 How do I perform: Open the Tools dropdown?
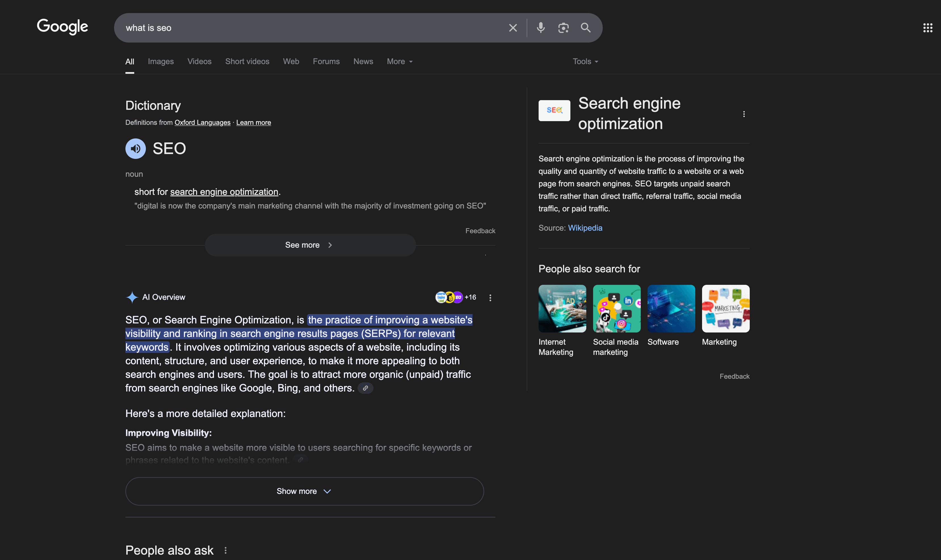tap(585, 62)
